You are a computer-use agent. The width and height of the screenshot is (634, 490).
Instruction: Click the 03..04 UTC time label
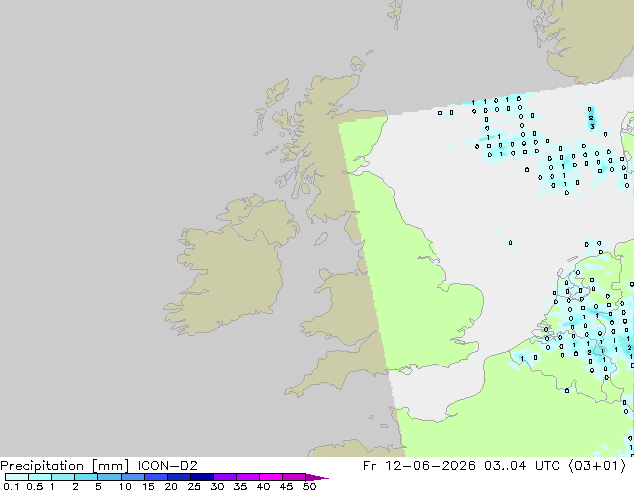point(522,466)
